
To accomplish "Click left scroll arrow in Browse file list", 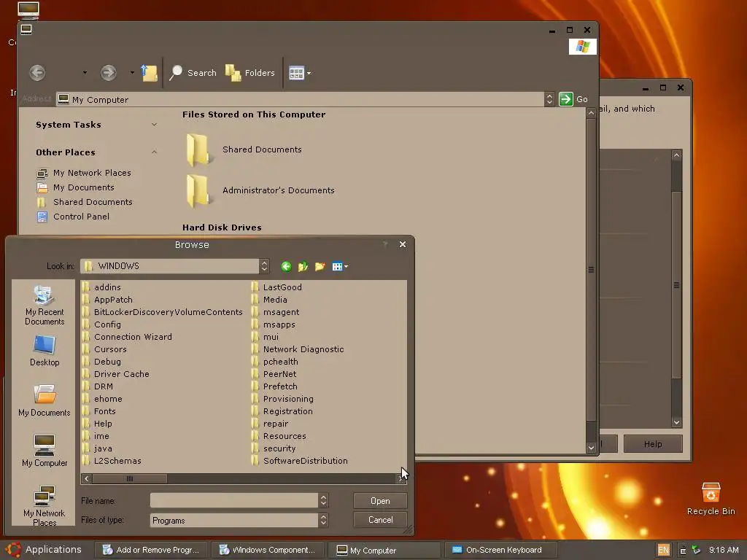I will (x=86, y=478).
